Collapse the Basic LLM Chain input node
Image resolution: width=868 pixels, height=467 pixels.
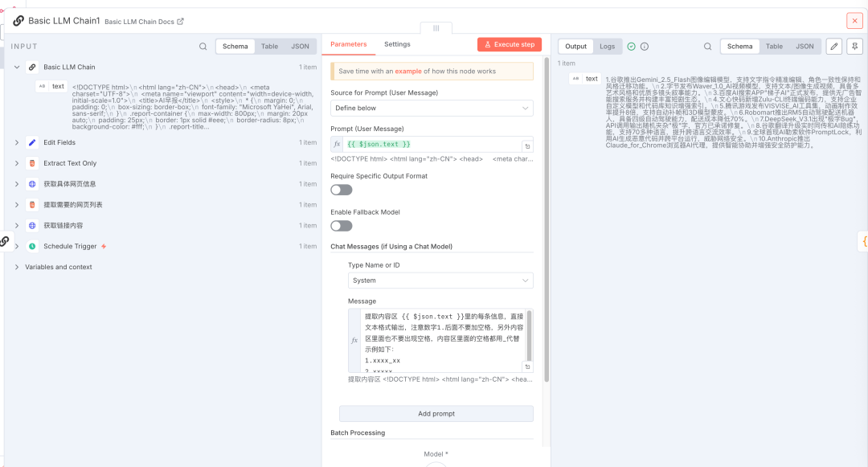point(17,67)
